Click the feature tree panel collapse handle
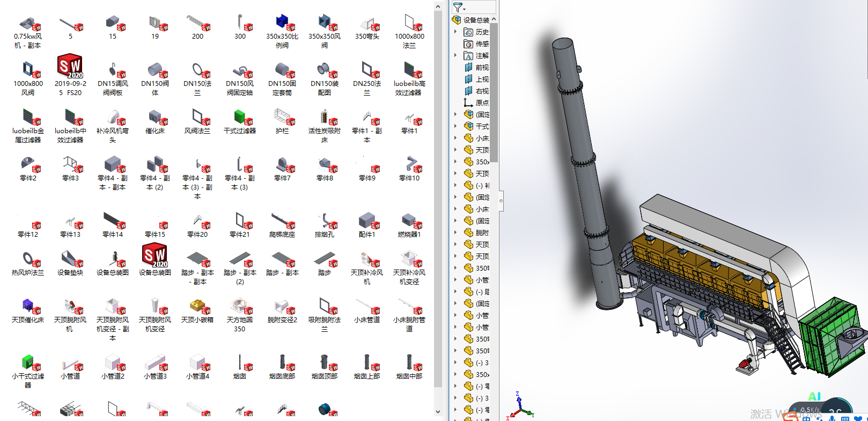 pyautogui.click(x=501, y=201)
